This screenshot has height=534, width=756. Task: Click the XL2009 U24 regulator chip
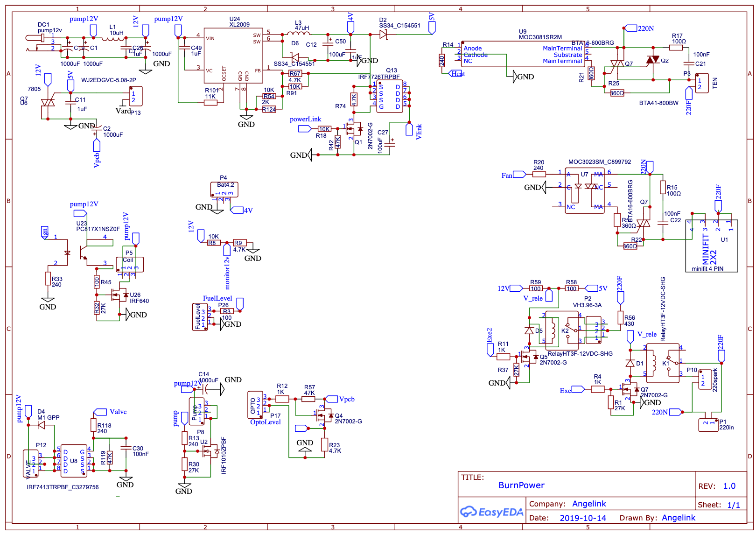[233, 55]
